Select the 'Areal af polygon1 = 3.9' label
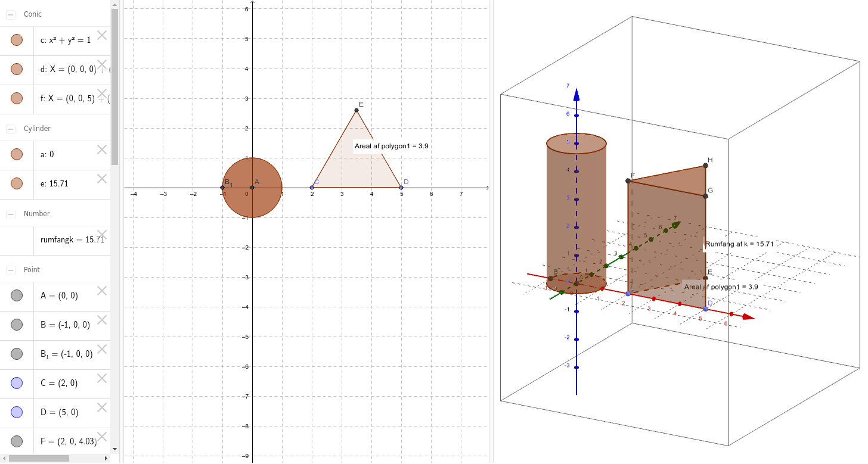Image resolution: width=868 pixels, height=464 pixels. (390, 146)
